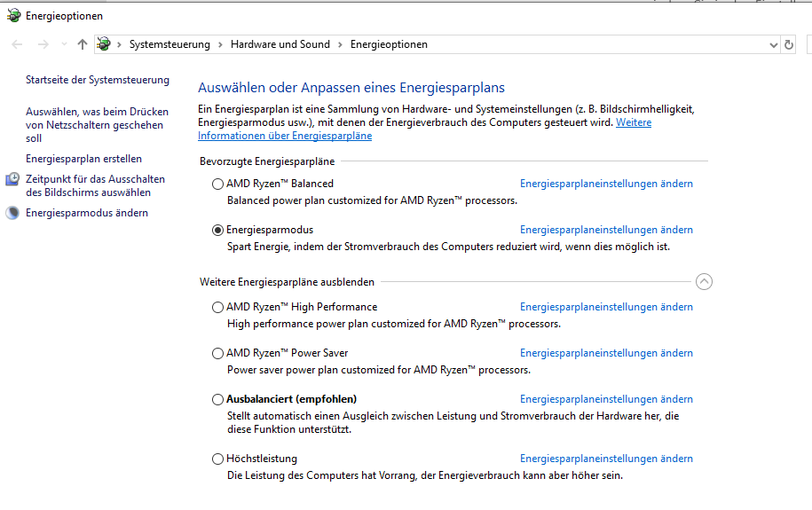Change settings for Energiesparmodus plan
The width and height of the screenshot is (812, 510).
coord(606,230)
